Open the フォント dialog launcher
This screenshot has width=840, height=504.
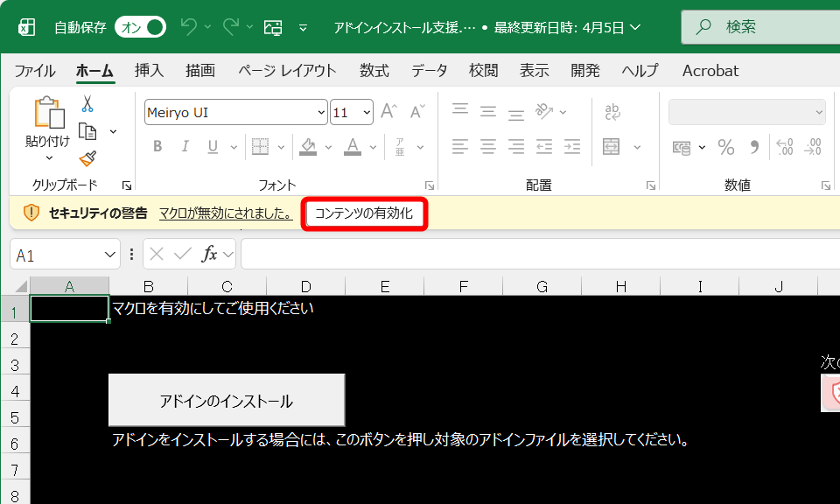429,185
